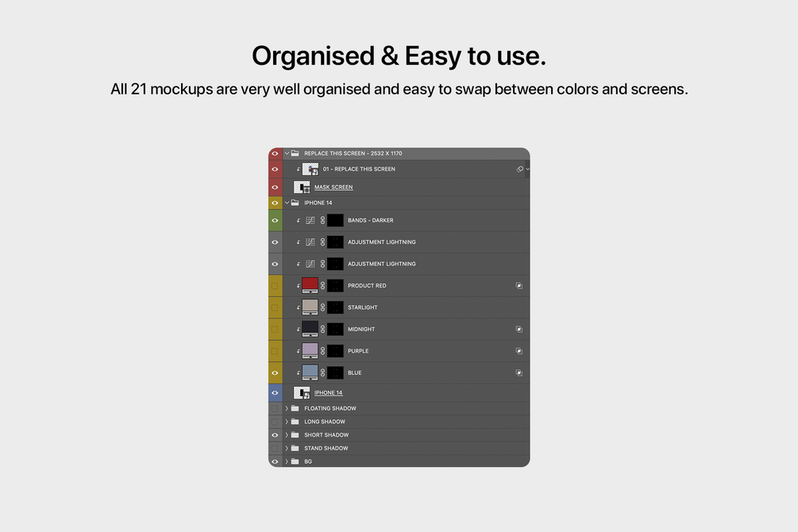The image size is (798, 532).
Task: Hide the Short Shadow group
Action: 275,435
